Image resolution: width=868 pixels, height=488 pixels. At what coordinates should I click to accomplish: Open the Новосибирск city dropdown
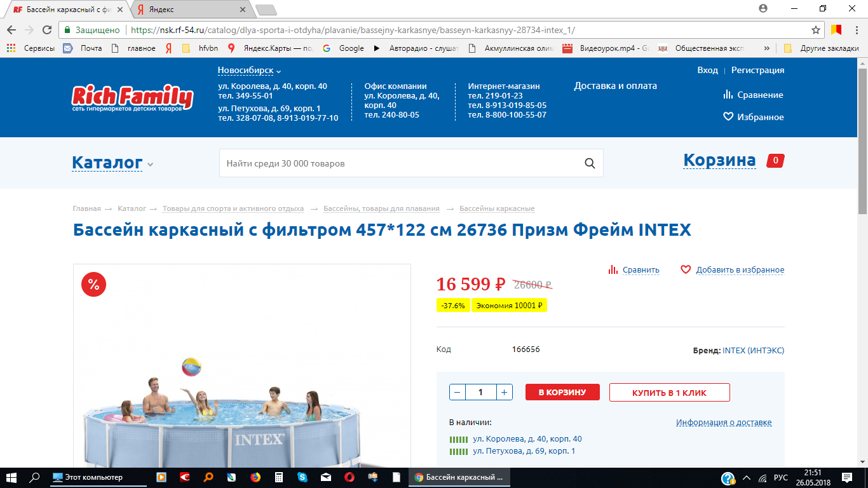249,71
